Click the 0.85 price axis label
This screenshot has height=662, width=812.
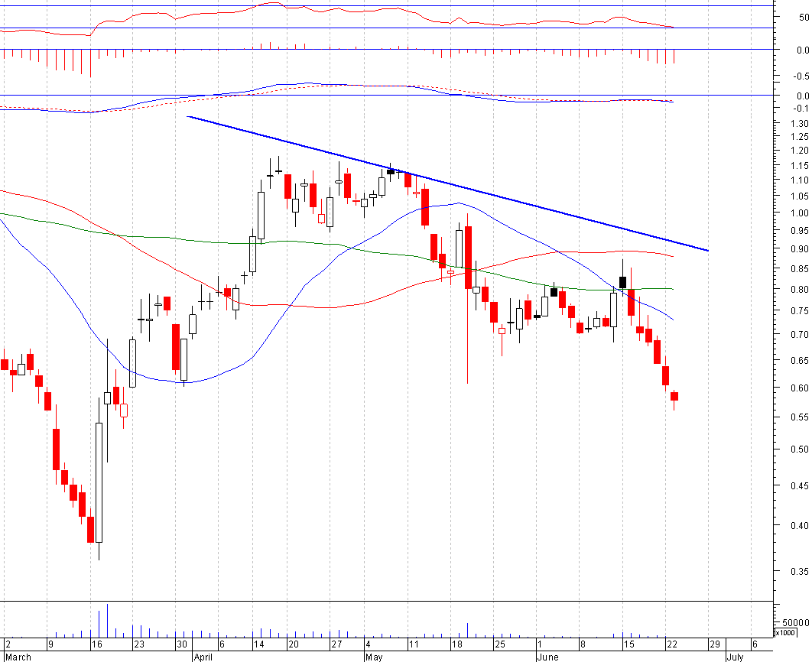pos(800,268)
